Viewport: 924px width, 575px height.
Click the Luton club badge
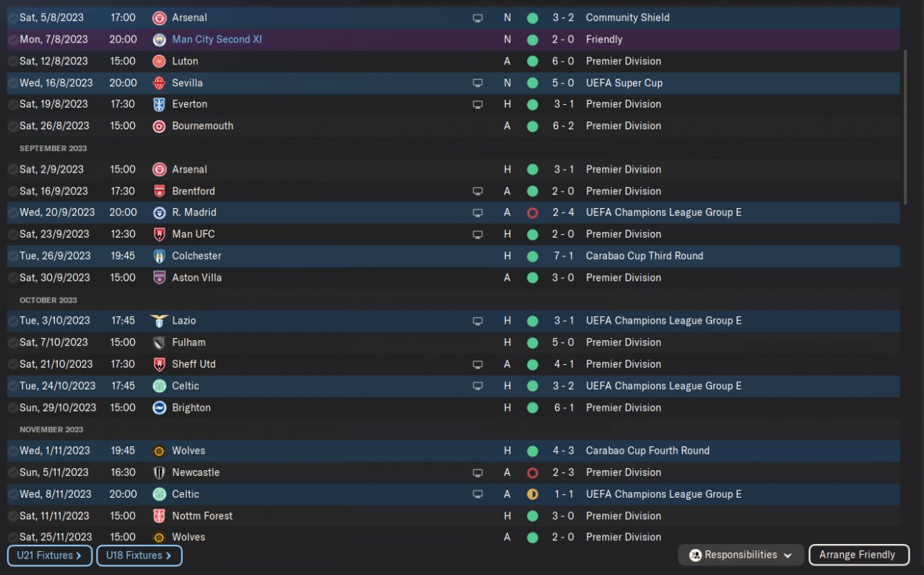[x=160, y=61]
